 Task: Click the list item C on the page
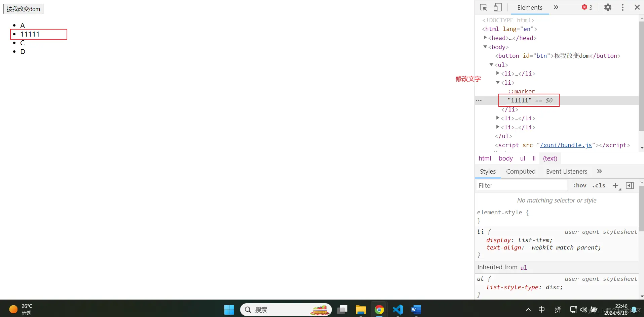[x=23, y=43]
